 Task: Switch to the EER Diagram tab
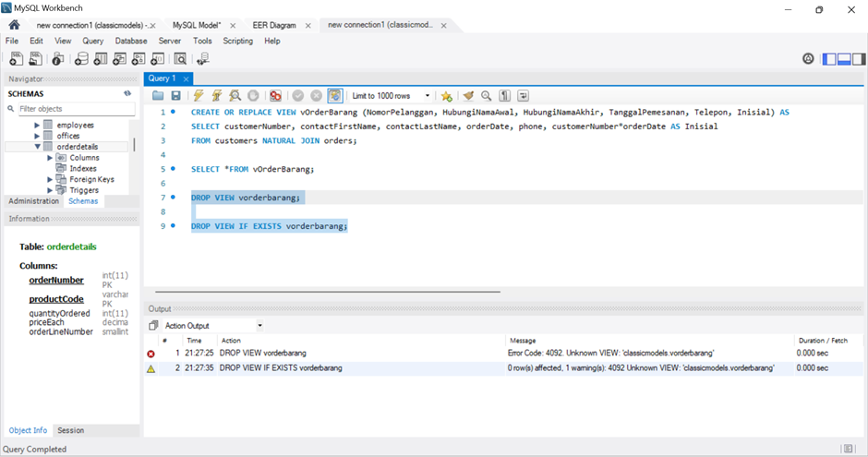[x=274, y=26]
